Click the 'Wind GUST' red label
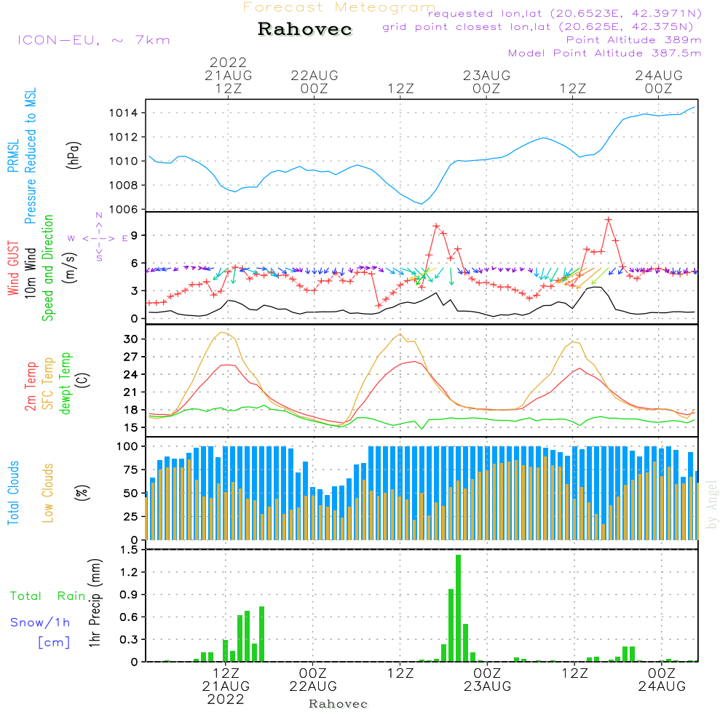Screen dimensions: 728x728 (x=13, y=268)
